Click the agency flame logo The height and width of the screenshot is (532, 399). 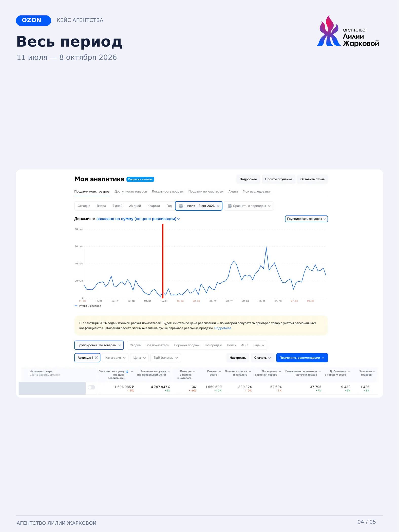[329, 31]
